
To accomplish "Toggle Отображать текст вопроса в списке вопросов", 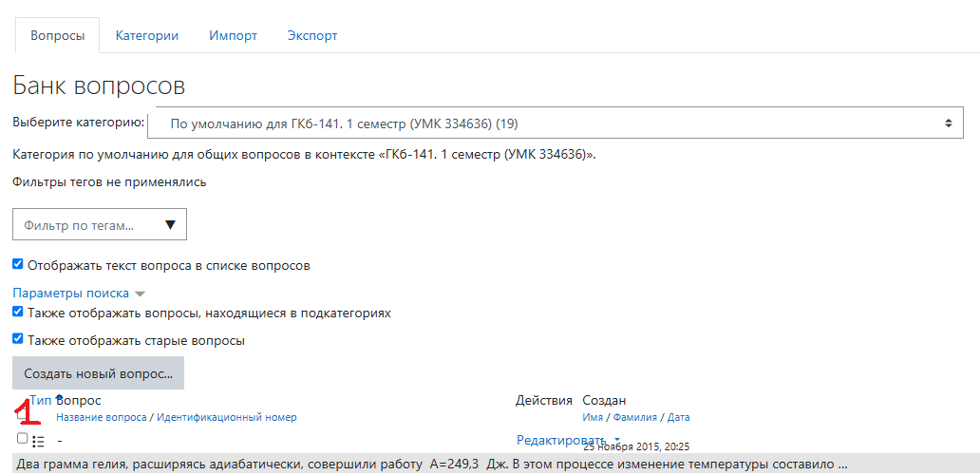I will 17,264.
